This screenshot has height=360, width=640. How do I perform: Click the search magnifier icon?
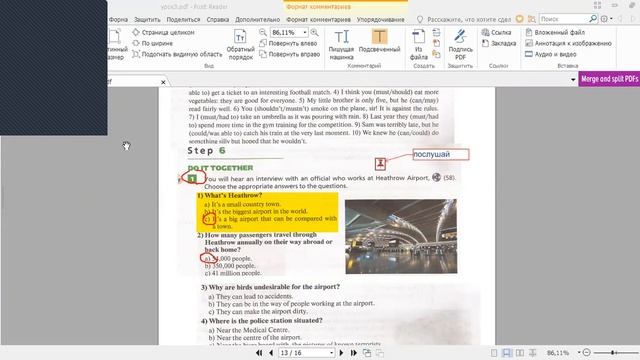[x=593, y=18]
